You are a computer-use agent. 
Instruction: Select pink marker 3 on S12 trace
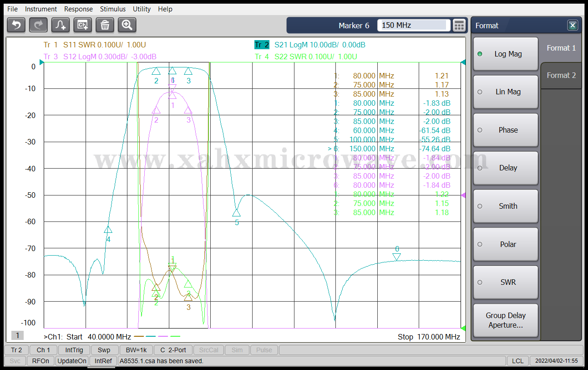coord(188,110)
